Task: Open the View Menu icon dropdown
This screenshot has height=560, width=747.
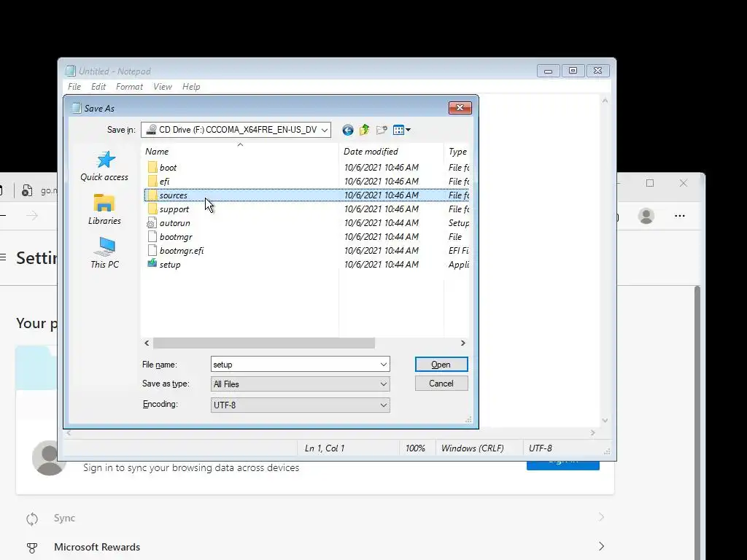Action: click(402, 130)
